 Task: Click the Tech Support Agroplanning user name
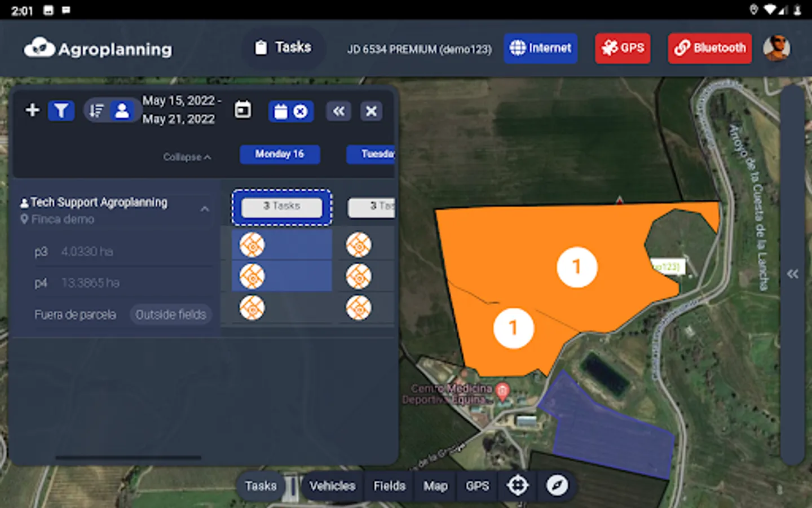pyautogui.click(x=99, y=202)
